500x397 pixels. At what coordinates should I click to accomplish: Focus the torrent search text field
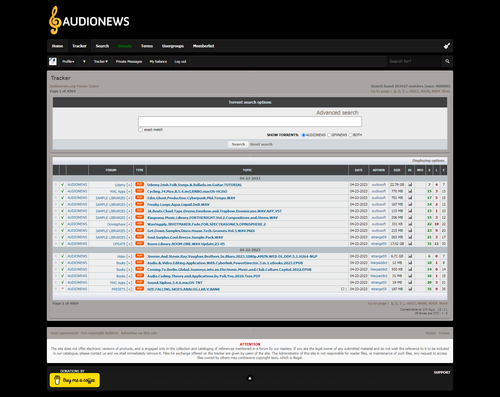[250, 121]
